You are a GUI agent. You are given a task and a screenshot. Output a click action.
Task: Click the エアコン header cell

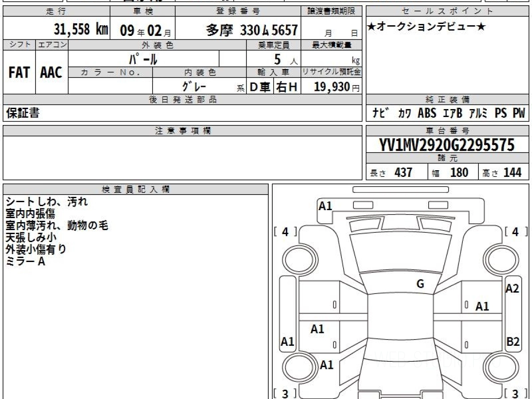(51, 45)
